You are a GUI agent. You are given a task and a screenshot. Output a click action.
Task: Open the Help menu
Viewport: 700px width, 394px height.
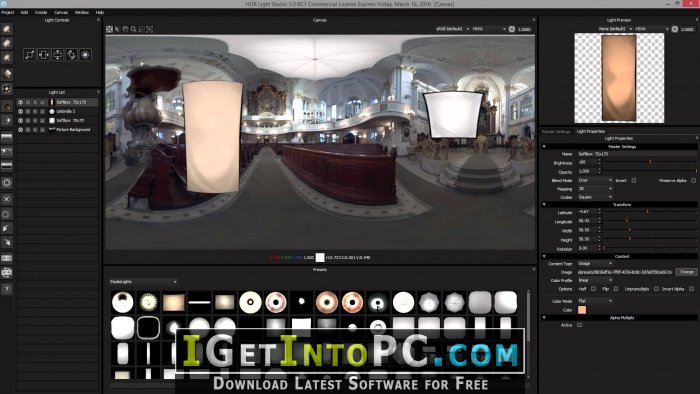click(100, 12)
